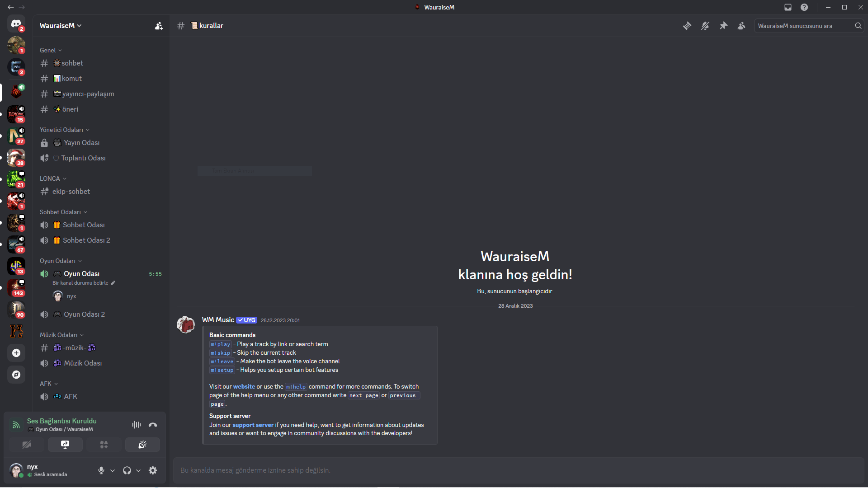868x488 pixels.
Task: Open the help icon
Action: [x=804, y=7]
